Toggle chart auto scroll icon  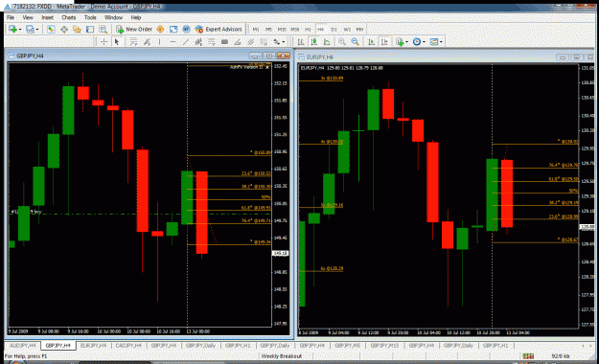(x=371, y=41)
